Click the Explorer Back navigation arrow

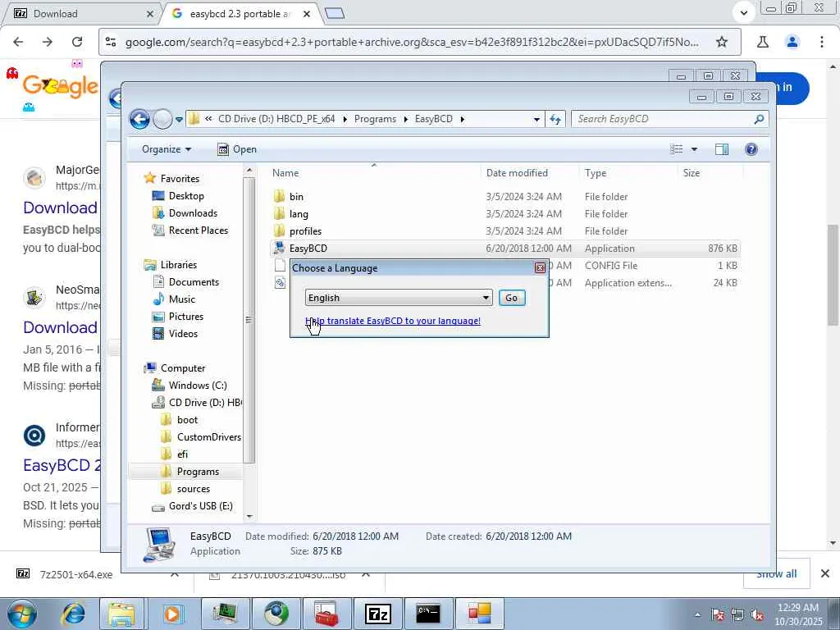point(139,119)
